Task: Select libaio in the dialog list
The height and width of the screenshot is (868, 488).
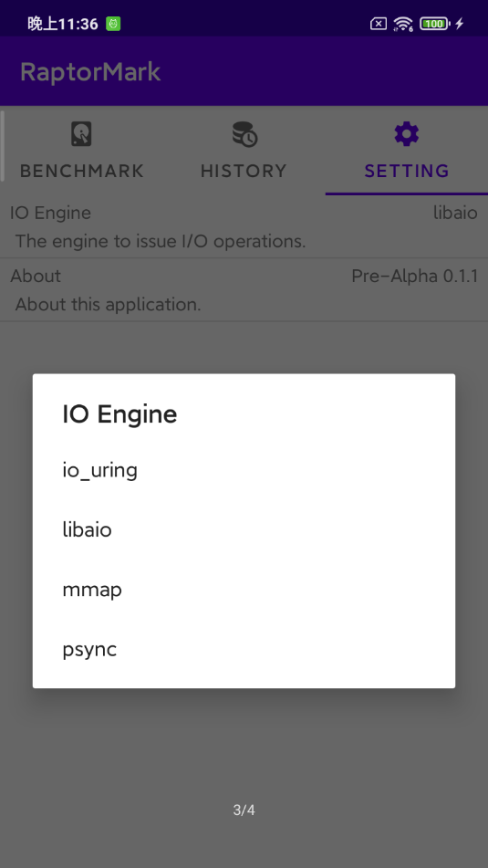Action: (244, 530)
